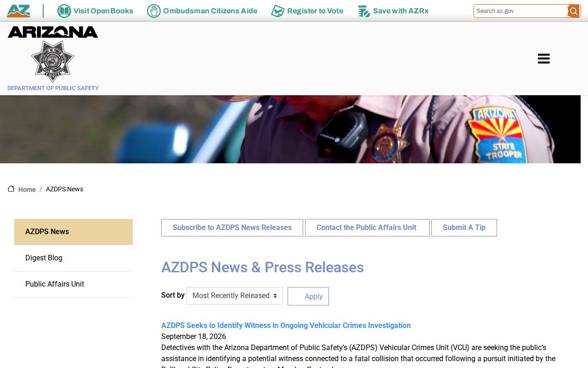Open the Sort by dropdown
Viewport: 588px width, 368px height.
tap(235, 296)
